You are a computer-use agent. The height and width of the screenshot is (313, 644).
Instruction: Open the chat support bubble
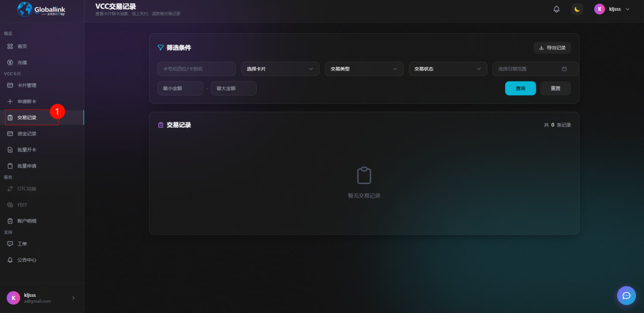coord(626,295)
